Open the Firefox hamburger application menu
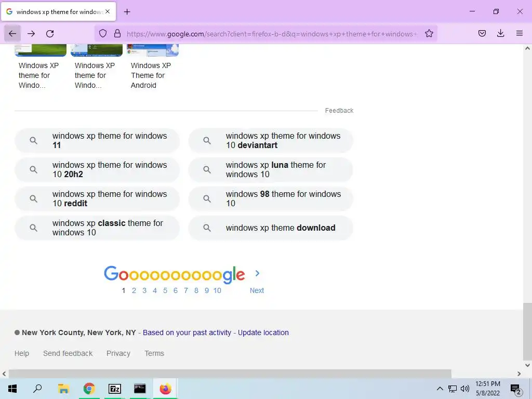The width and height of the screenshot is (532, 399). pos(520,33)
